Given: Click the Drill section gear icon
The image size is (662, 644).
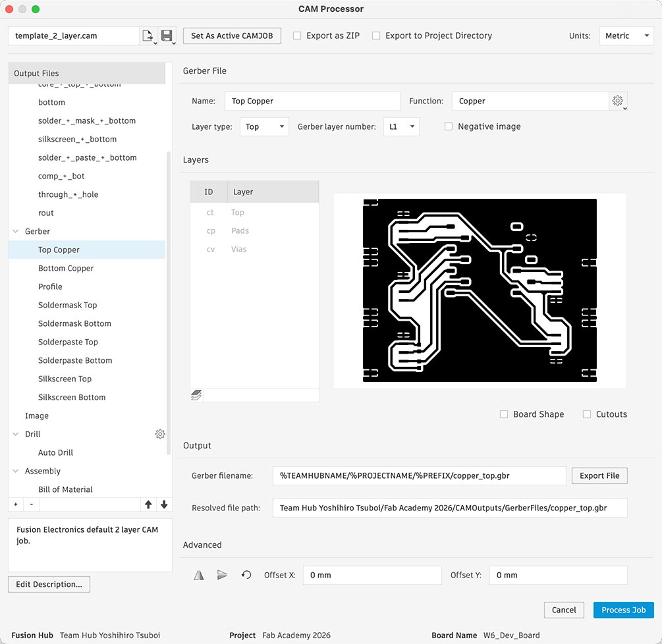Looking at the screenshot, I should point(160,434).
